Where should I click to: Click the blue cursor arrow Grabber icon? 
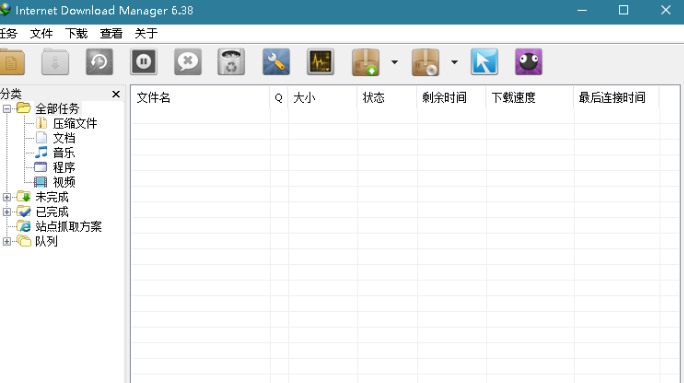[x=484, y=62]
